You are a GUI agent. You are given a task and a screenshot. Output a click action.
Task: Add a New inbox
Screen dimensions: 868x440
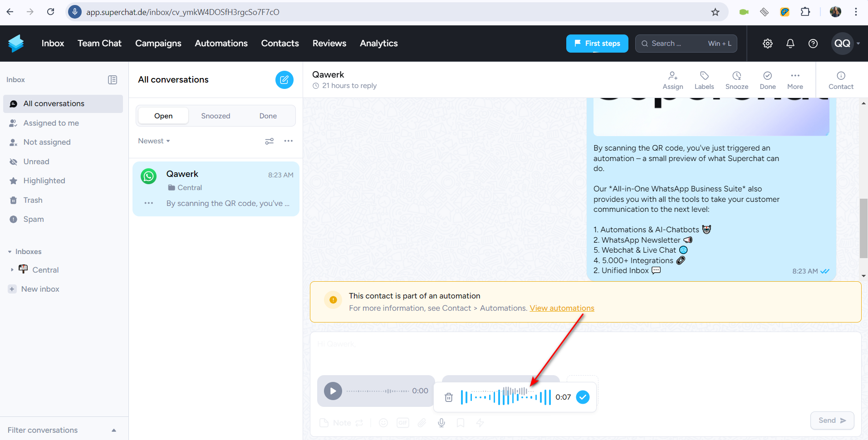(x=34, y=289)
